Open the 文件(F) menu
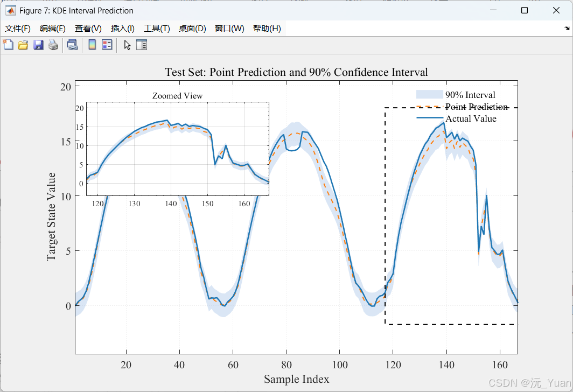 18,29
